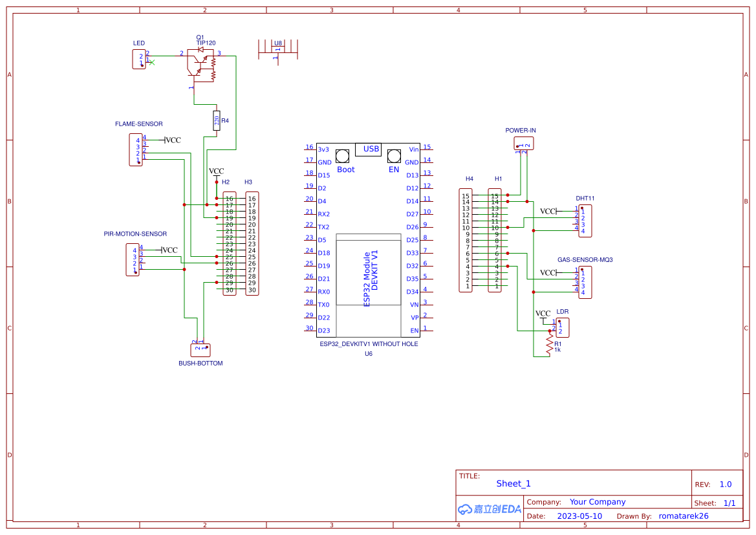Select the H4 pin header
Screen dimensions: 756x535
point(465,241)
